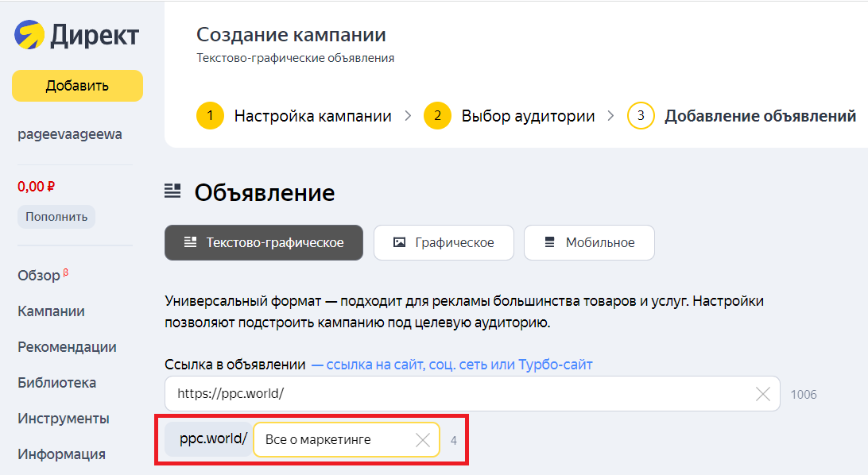
Task: Select the Текстово-графическое ad type
Action: point(264,243)
